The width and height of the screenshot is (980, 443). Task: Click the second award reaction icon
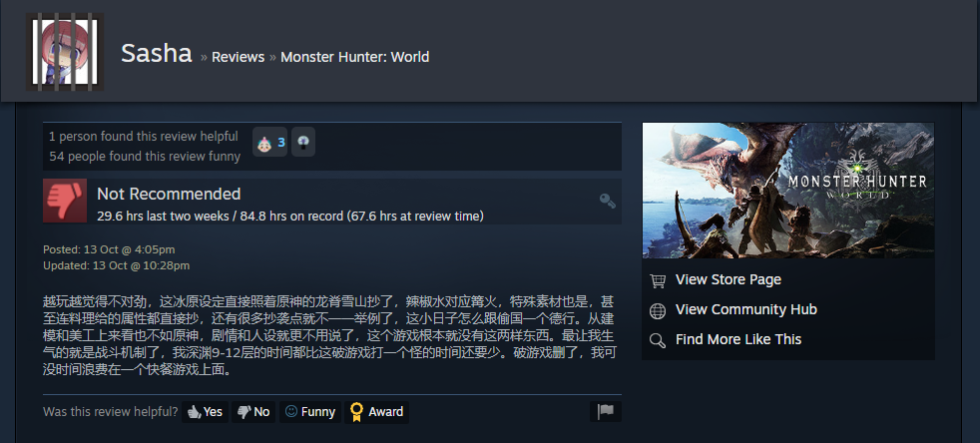tap(303, 142)
